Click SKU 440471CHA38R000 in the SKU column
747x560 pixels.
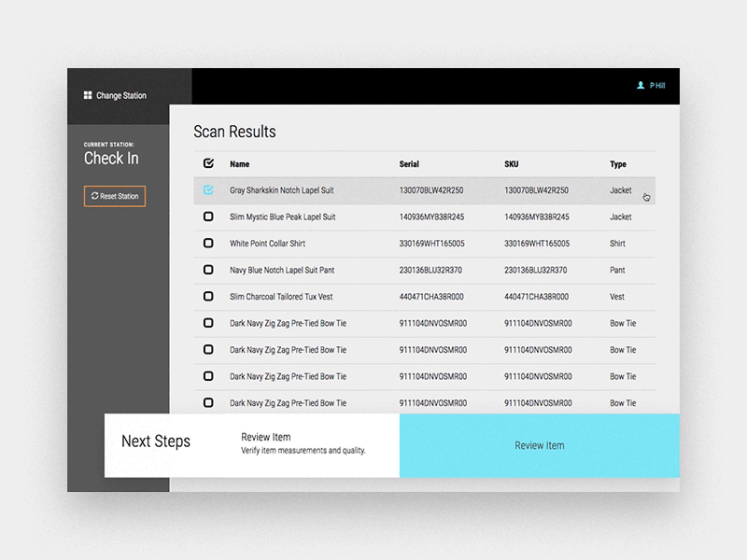[536, 297]
